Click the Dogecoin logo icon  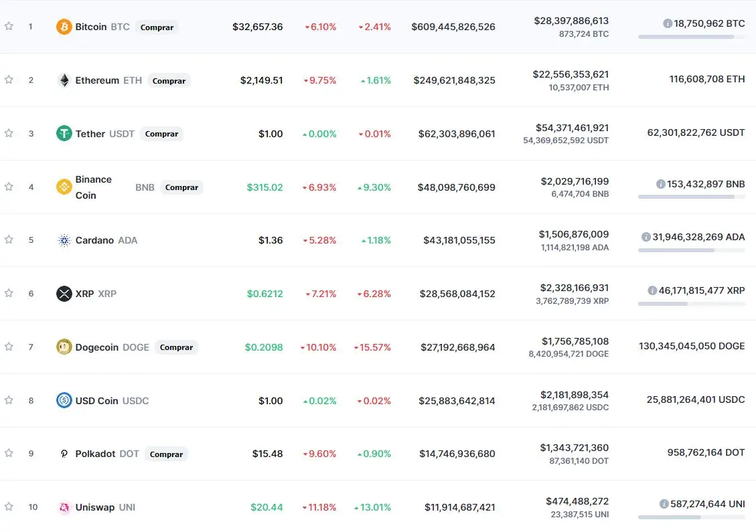pos(64,347)
